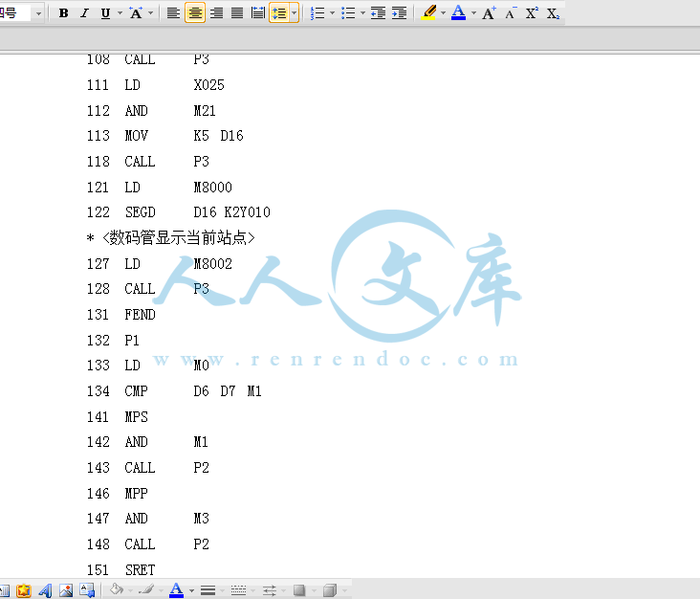This screenshot has height=599, width=700.
Task: Decrease paragraph indent
Action: point(378,13)
